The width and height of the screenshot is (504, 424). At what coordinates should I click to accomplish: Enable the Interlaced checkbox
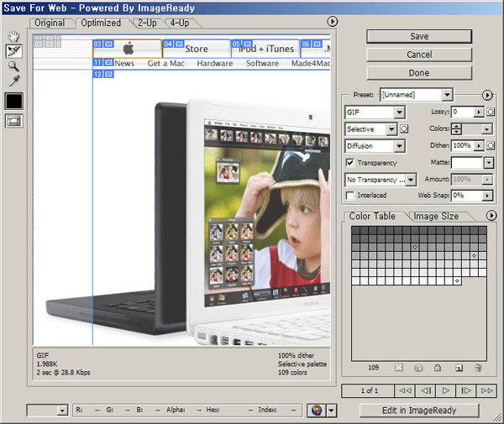[349, 196]
